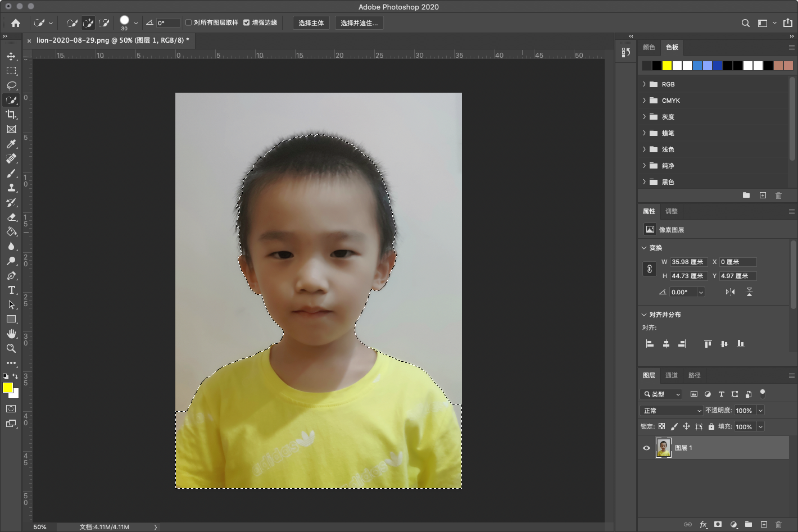The image size is (798, 532).
Task: Disable 增强边缘 checkbox
Action: coord(246,22)
